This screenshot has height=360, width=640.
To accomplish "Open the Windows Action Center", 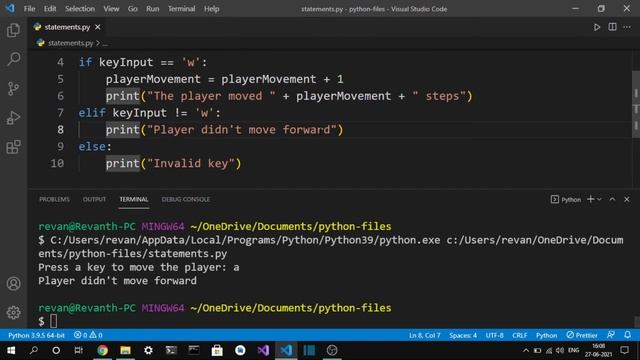I will point(624,350).
